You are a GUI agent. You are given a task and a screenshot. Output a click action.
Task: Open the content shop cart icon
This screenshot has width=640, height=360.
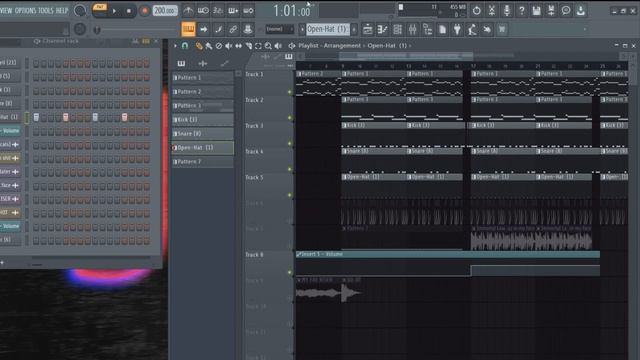tap(502, 29)
